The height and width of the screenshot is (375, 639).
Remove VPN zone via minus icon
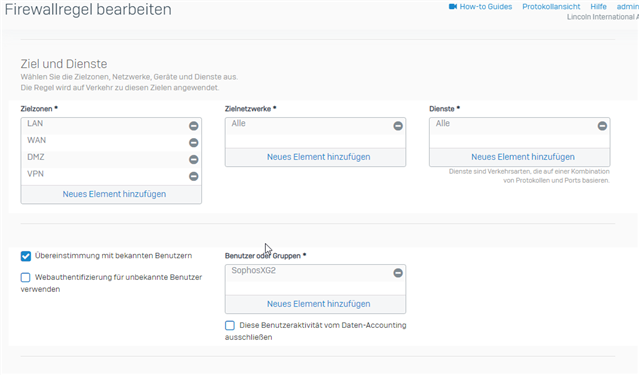[x=194, y=176]
